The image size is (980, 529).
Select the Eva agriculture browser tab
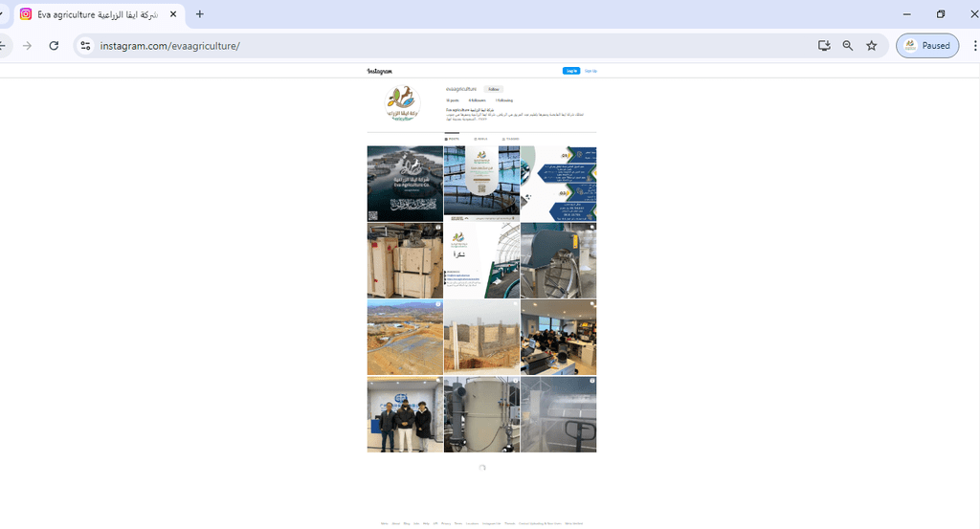pos(99,14)
